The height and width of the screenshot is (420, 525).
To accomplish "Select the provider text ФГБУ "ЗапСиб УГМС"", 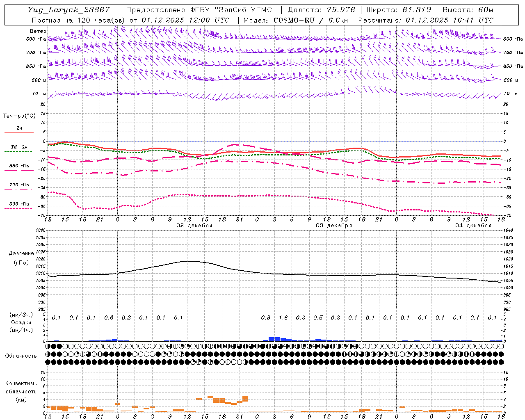I will click(233, 10).
